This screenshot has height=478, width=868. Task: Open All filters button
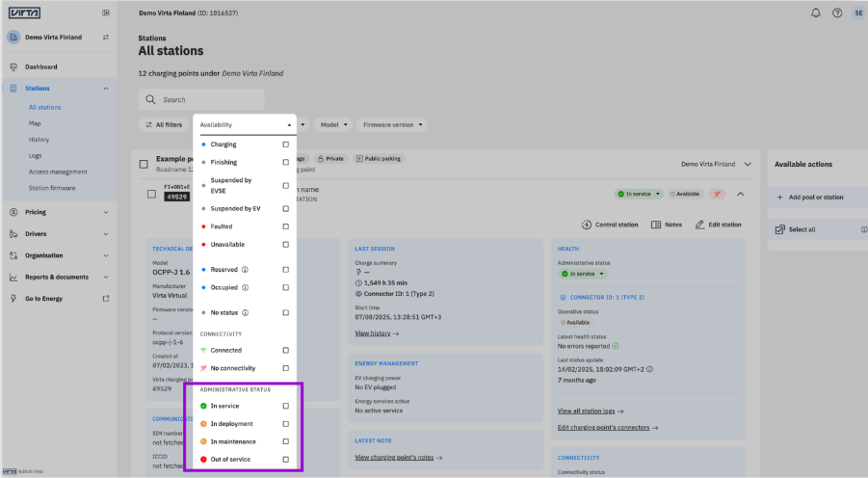tap(164, 124)
